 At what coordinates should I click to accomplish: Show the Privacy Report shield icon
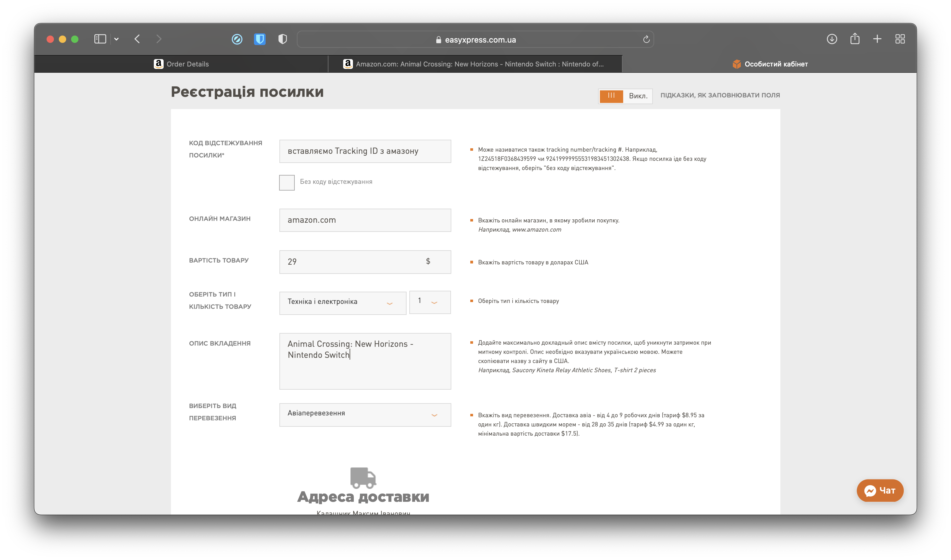tap(283, 39)
